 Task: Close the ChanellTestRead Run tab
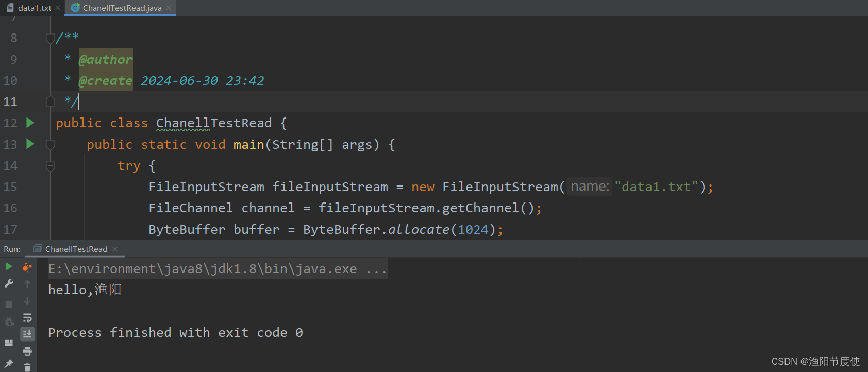pyautogui.click(x=115, y=249)
